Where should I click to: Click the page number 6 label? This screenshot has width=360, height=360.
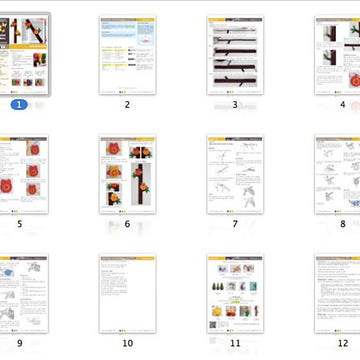[x=127, y=224]
